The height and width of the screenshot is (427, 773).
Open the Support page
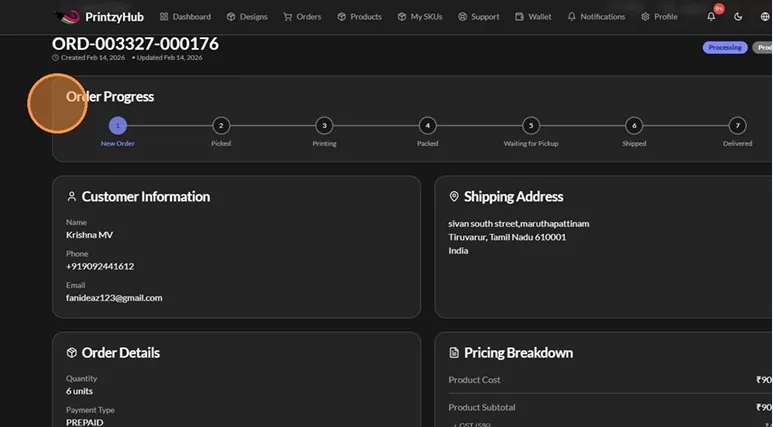pyautogui.click(x=479, y=17)
